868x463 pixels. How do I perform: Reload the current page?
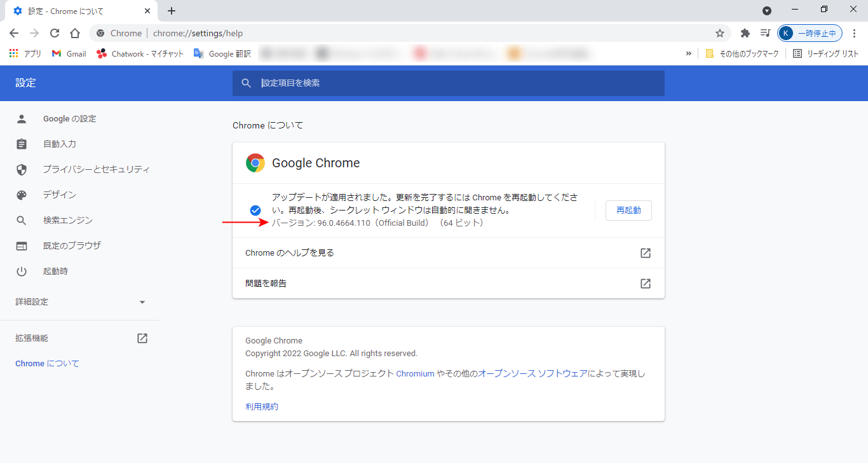coord(55,33)
